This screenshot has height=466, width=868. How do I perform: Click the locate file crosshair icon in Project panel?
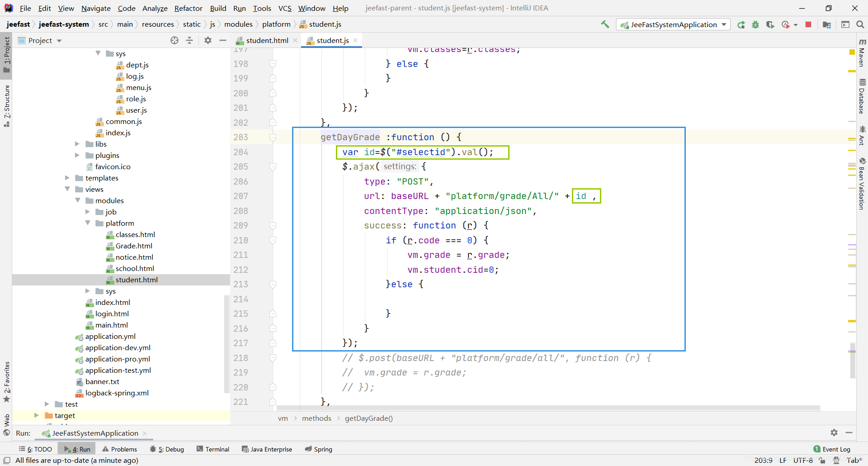click(175, 40)
